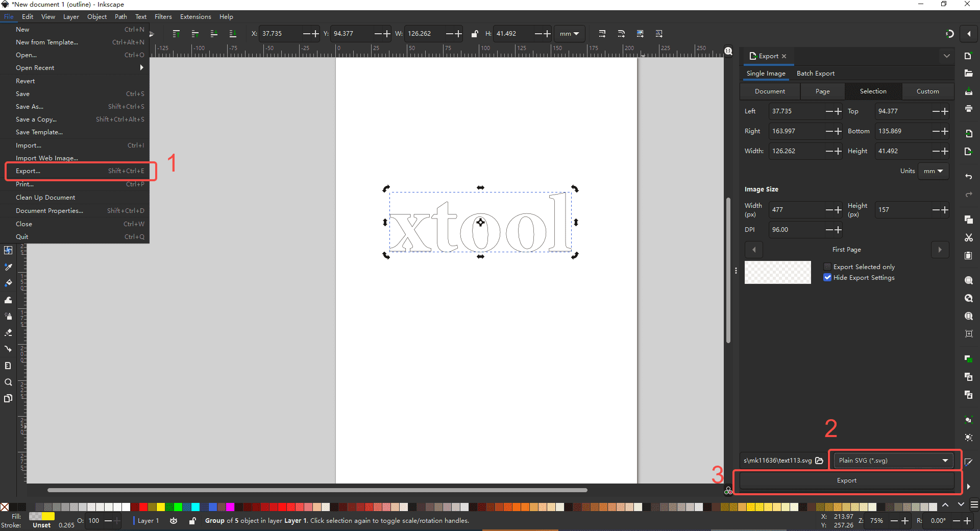The image size is (980, 531).
Task: Click Document Properties... in File menu
Action: 75,211
